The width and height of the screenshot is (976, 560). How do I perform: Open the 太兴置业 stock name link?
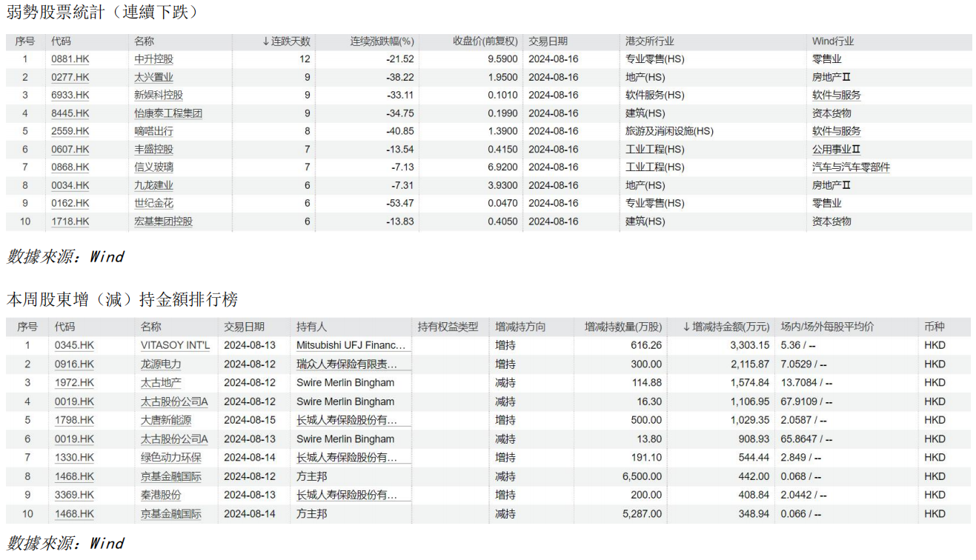click(x=153, y=77)
